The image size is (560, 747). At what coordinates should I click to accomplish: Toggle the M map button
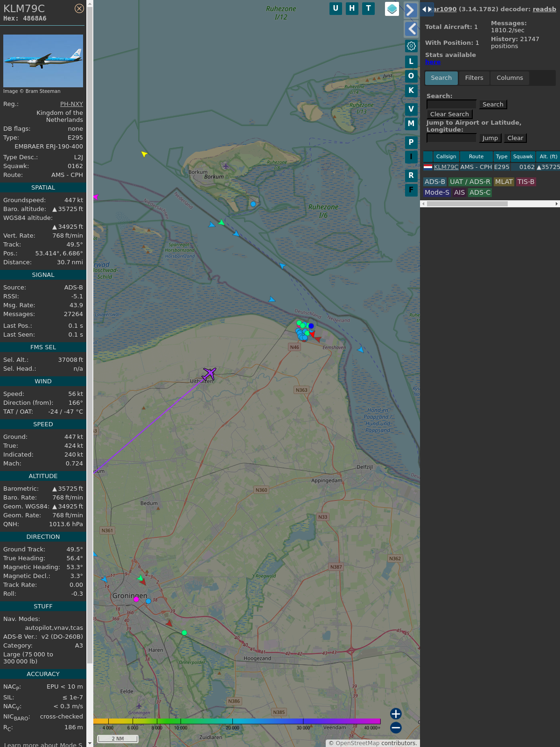pos(411,124)
